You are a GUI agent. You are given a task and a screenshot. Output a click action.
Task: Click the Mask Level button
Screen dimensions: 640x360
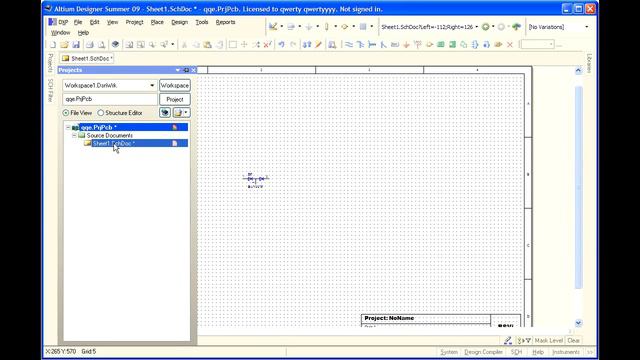tap(549, 340)
